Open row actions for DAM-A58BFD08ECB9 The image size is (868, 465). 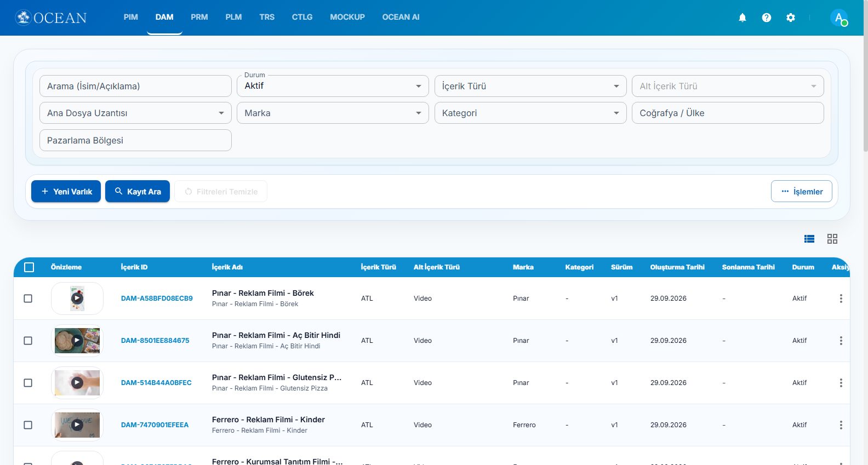[x=841, y=298]
